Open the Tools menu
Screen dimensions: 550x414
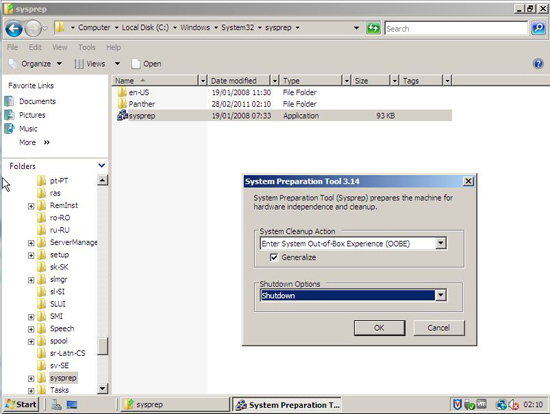coord(87,47)
